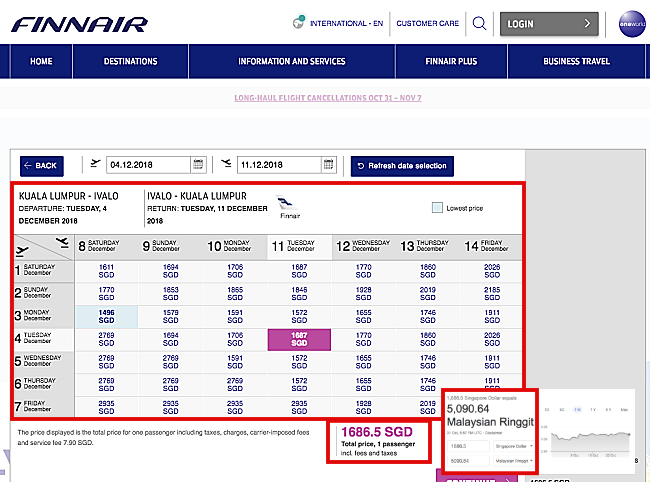650x482 pixels.
Task: Select 2026 SGD fare in 1 Saturday row
Action: pos(492,271)
